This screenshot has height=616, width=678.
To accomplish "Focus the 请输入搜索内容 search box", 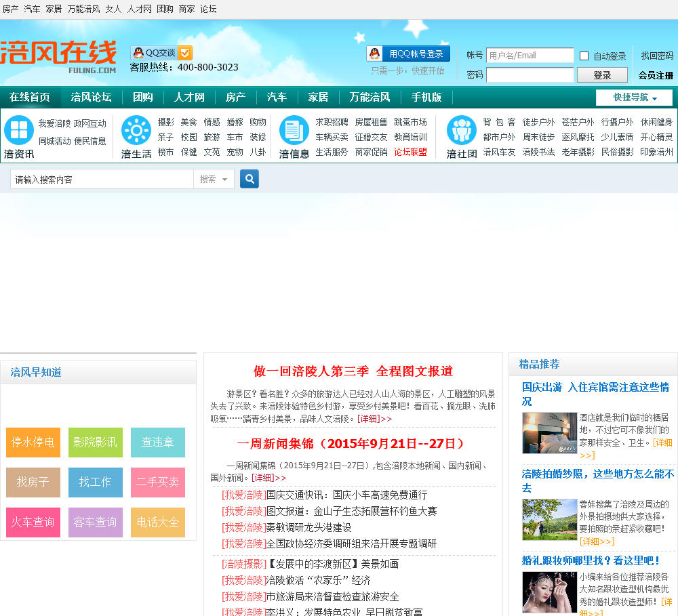I will 102,179.
